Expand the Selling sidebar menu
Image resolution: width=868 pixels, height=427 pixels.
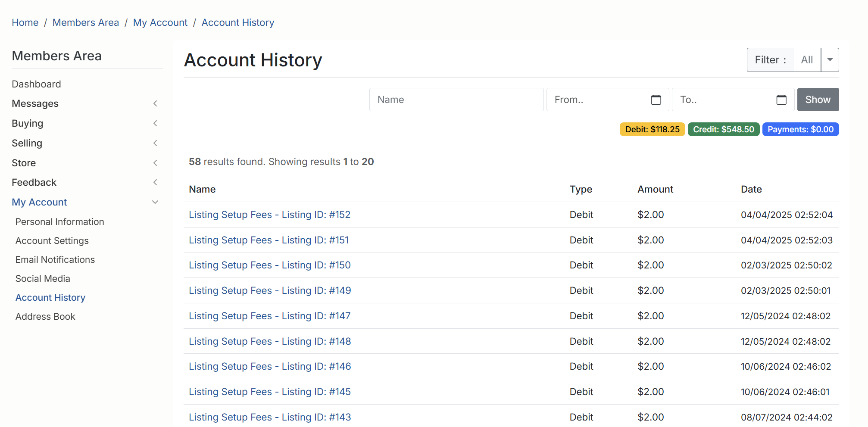point(155,143)
